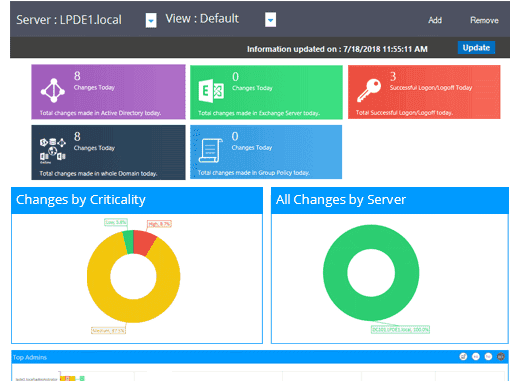Click the number 3 in Logon/Logoff tile

[393, 76]
